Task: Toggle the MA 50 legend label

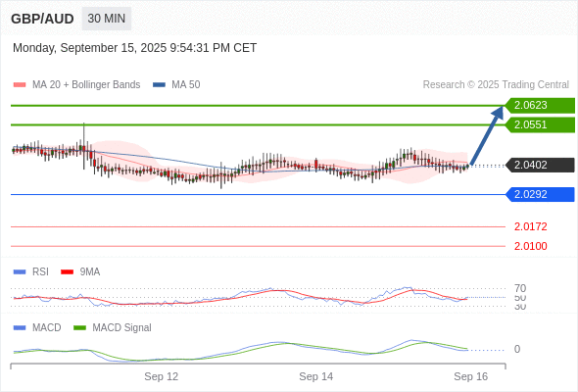Action: (x=186, y=85)
